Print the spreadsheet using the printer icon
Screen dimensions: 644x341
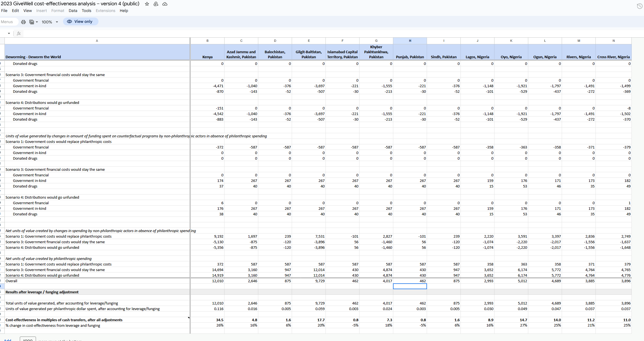tap(23, 22)
